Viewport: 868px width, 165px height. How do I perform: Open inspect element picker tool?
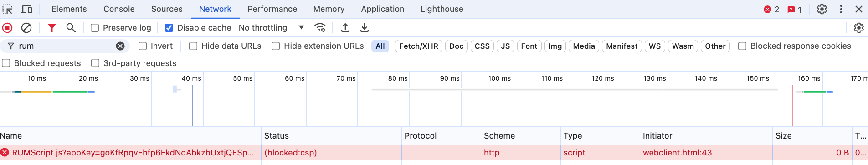[x=8, y=9]
